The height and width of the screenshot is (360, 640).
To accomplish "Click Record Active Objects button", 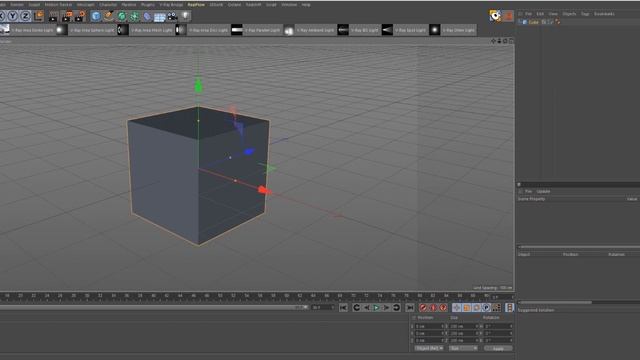I will click(x=423, y=308).
